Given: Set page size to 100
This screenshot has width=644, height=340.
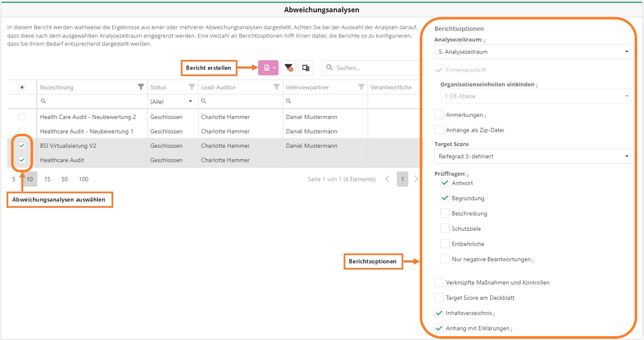Looking at the screenshot, I should [84, 179].
